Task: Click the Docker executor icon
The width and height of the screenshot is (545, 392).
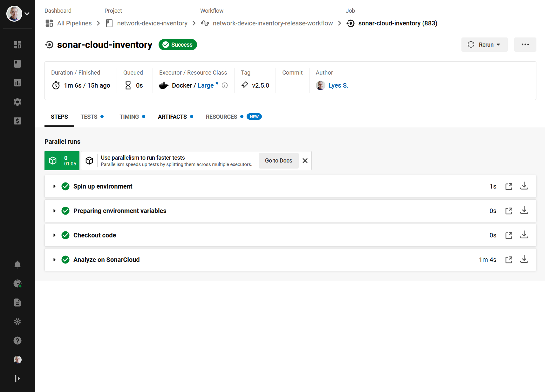Action: tap(164, 85)
